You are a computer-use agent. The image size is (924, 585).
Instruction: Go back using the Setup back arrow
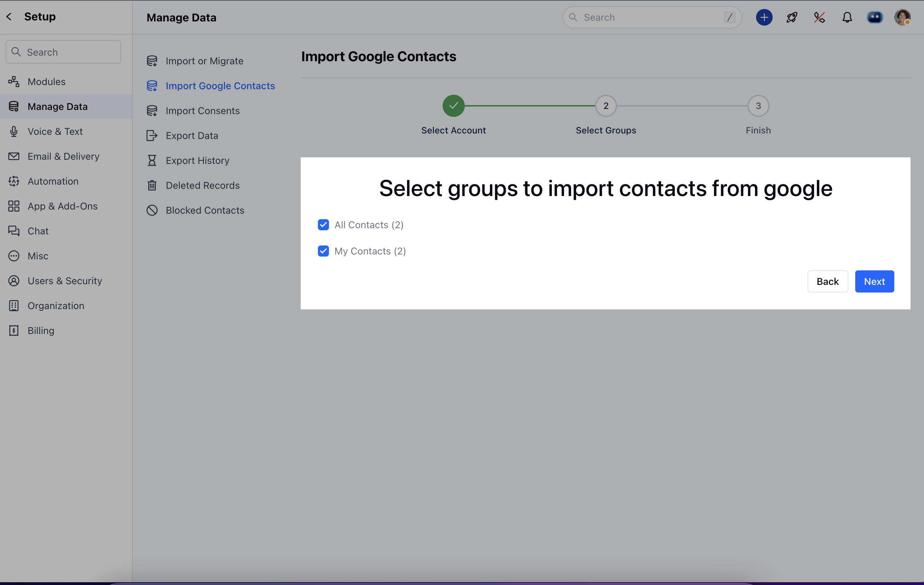[x=9, y=17]
